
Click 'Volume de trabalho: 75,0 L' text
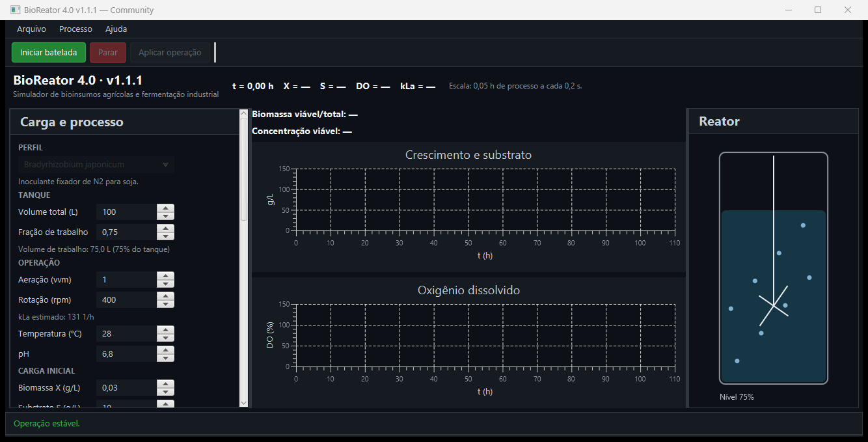click(x=94, y=249)
